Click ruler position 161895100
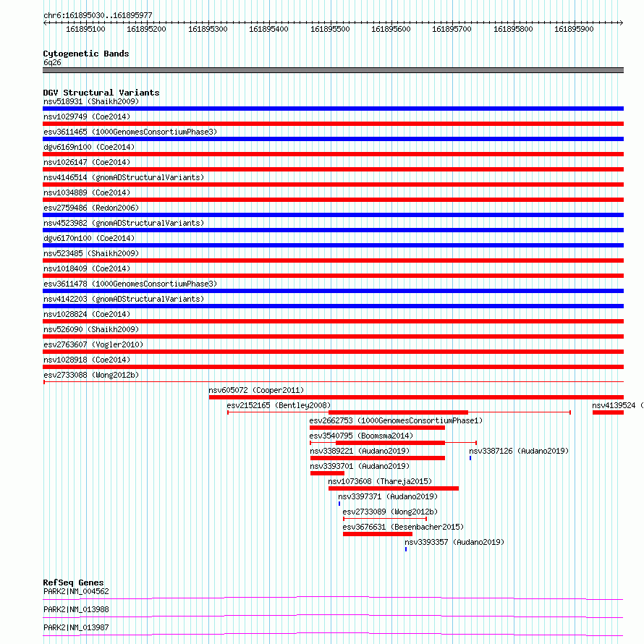Viewport: 644px width, 644px height. point(85,29)
